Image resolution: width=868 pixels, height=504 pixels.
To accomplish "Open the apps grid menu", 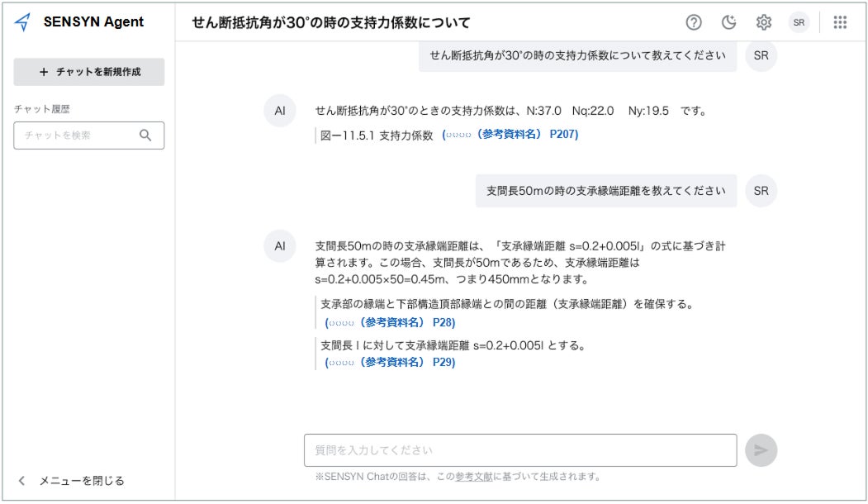I will pyautogui.click(x=840, y=23).
